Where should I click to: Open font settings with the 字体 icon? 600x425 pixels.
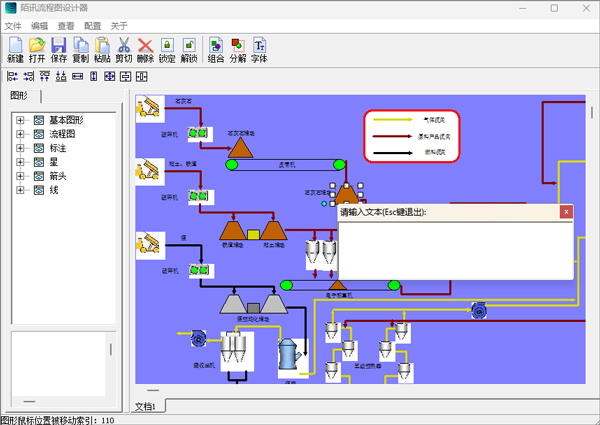tap(260, 46)
